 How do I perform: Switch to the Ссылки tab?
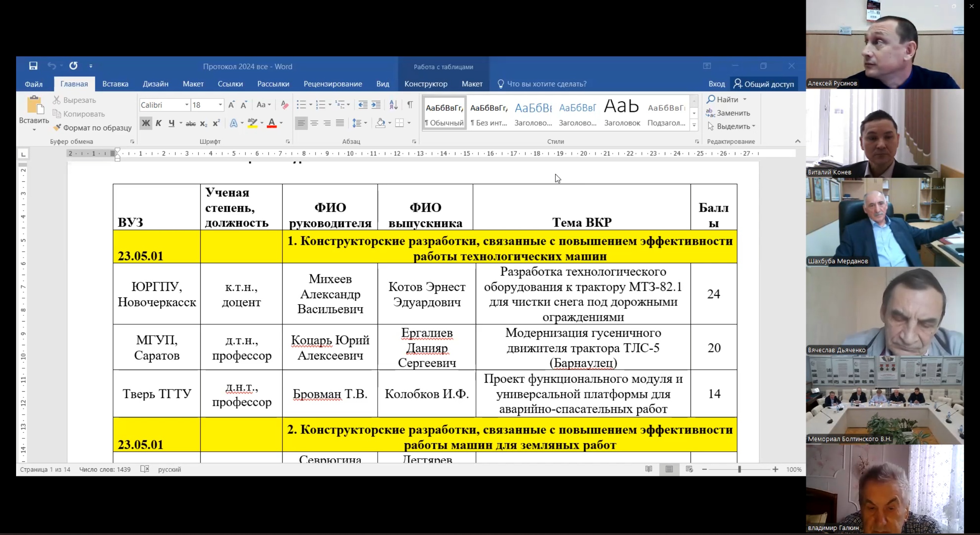(230, 84)
